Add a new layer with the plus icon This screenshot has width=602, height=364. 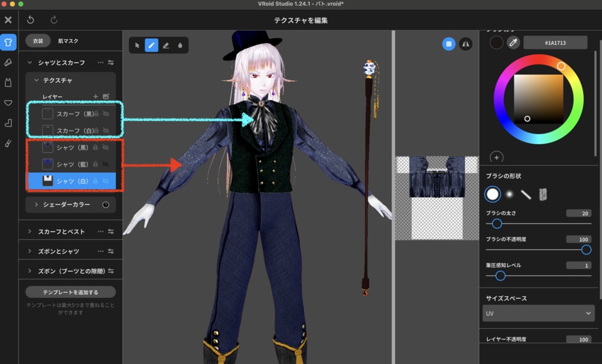tap(95, 96)
